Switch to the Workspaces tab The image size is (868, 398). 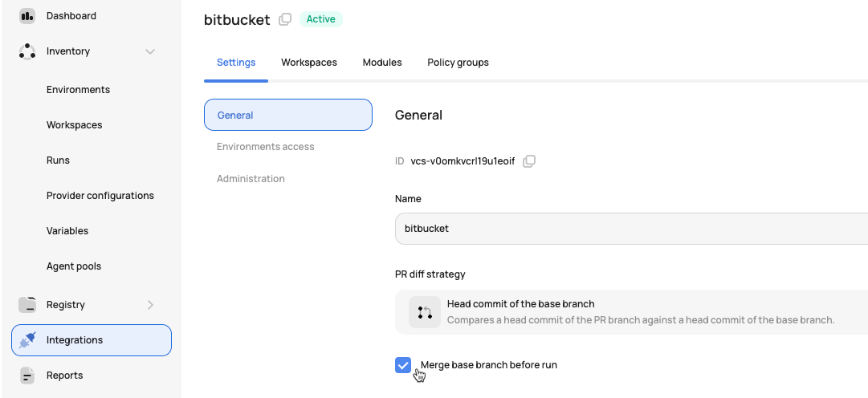pos(309,63)
